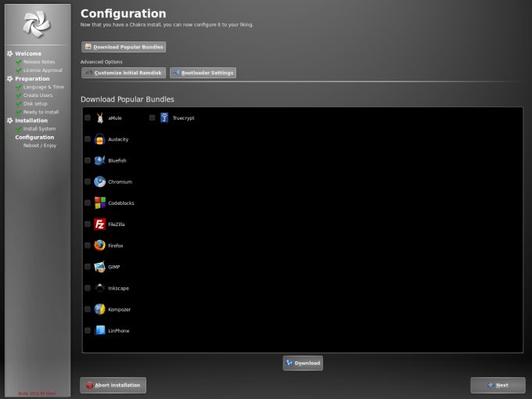Click the GIMP bundle icon
Screen dimensions: 532x399
click(100, 267)
